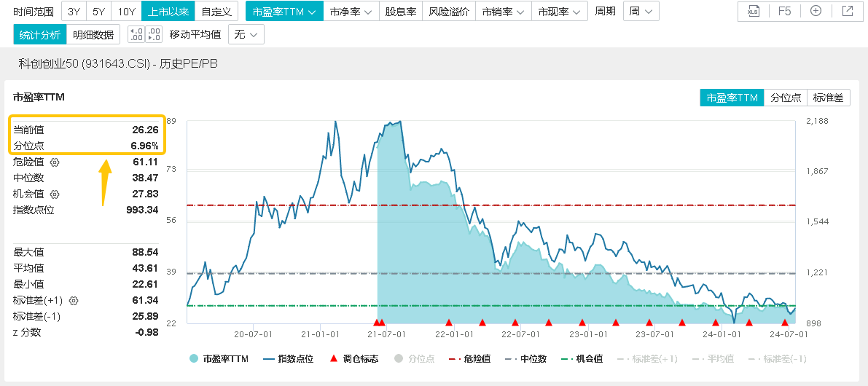
Task: Open the 周期 dropdown showing 周
Action: pos(641,12)
